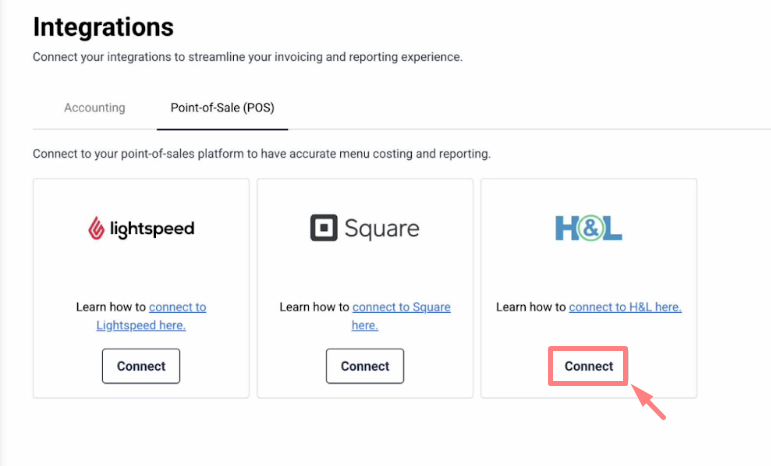This screenshot has height=466, width=771.
Task: Click the Learn how to text in H&L card
Action: tap(531, 307)
